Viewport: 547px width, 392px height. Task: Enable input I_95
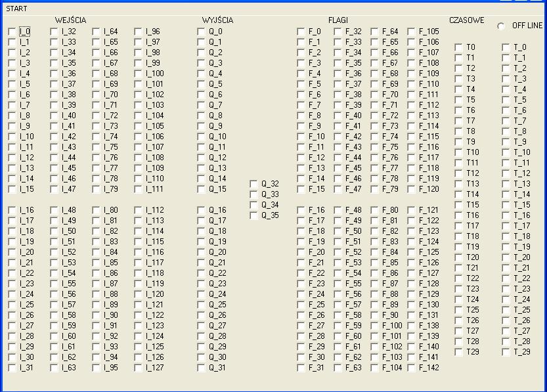coord(96,368)
